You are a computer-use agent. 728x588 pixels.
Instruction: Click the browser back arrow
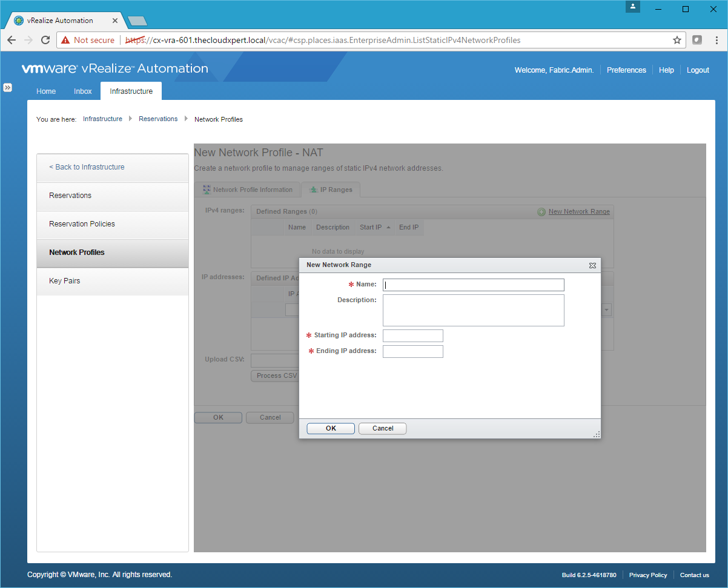(x=12, y=40)
